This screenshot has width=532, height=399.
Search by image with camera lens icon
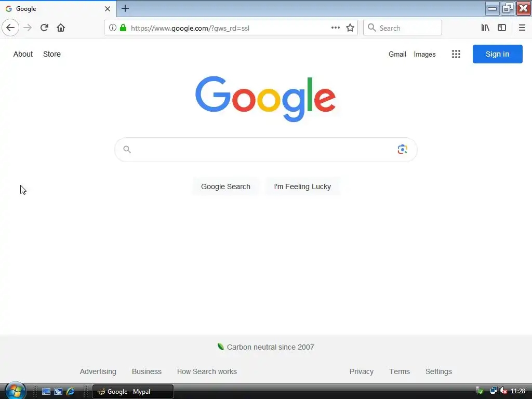tap(403, 149)
